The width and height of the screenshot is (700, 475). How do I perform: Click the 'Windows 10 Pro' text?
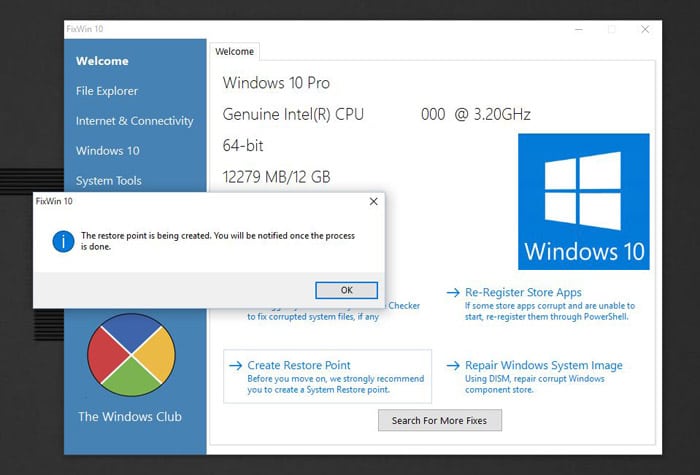(276, 83)
